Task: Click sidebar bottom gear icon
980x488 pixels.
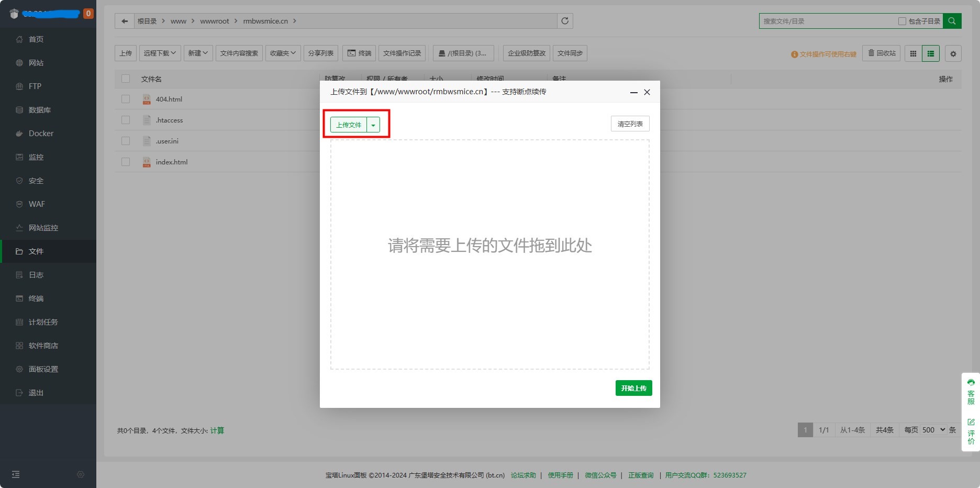Action: point(81,474)
